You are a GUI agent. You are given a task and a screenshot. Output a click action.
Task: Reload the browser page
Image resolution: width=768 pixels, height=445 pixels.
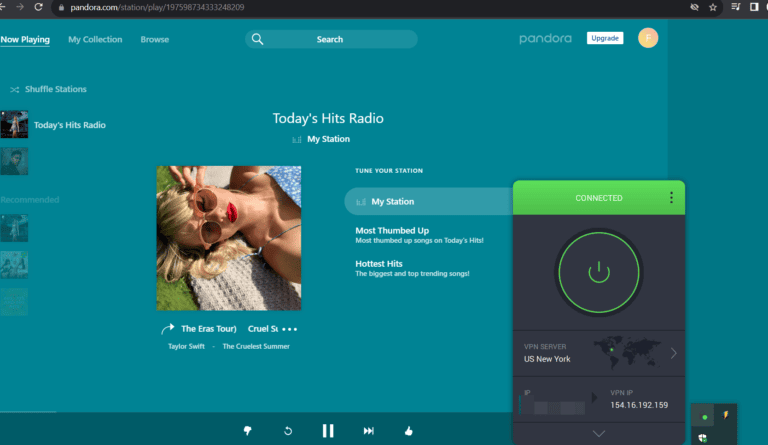(38, 7)
